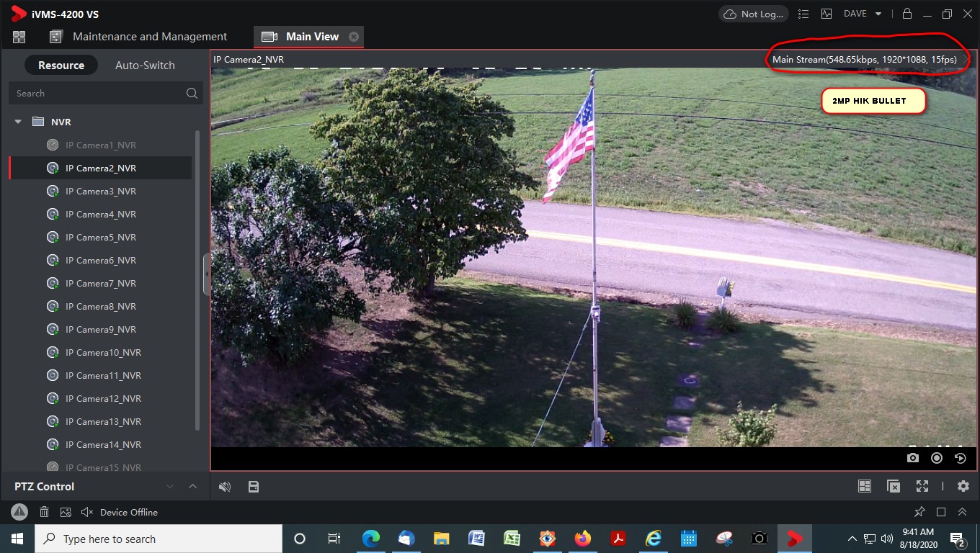Open instant playback for the camera
The height and width of the screenshot is (553, 980).
click(960, 458)
